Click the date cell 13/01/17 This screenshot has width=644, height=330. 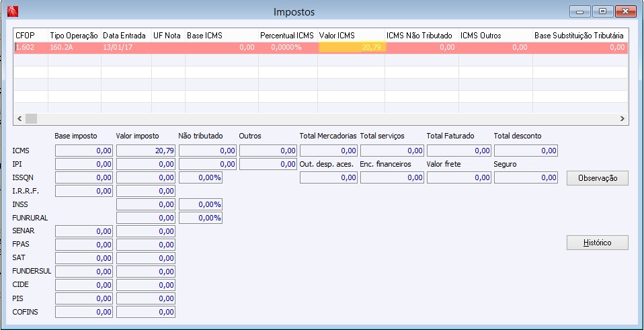point(126,48)
